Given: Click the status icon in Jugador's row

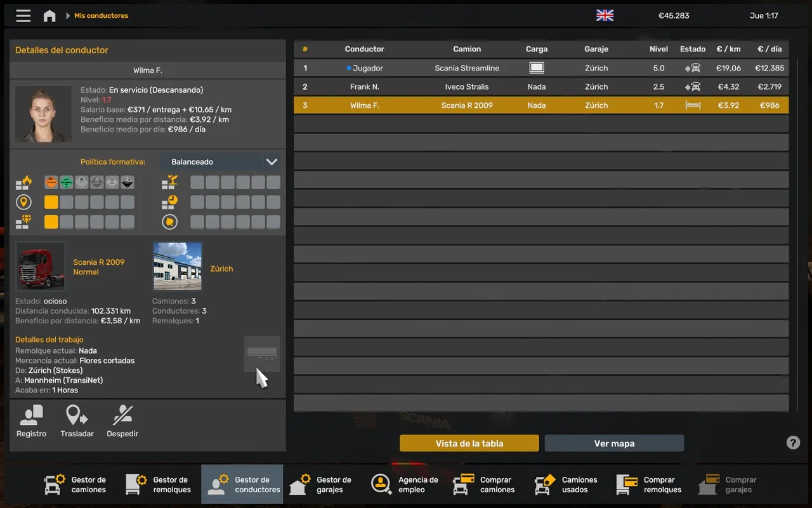Looking at the screenshot, I should [693, 68].
